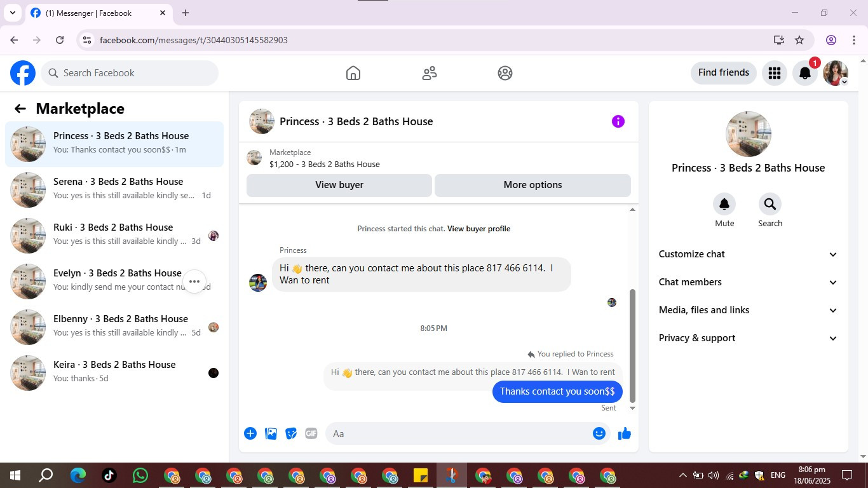868x488 pixels.
Task: Open the $1,200 Marketplace listing banner
Action: tap(438, 158)
